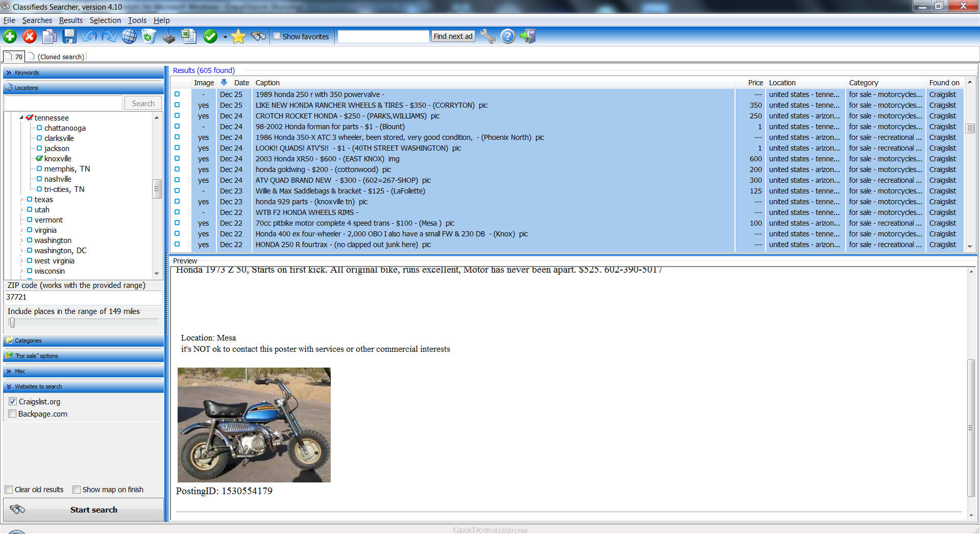
Task: Collapse the tennessee tree node
Action: (21, 118)
